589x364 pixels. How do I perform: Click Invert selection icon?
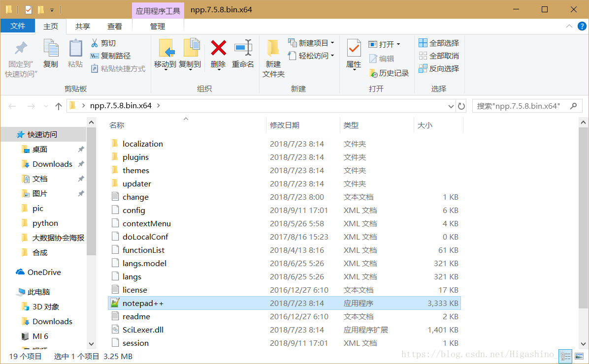(423, 68)
